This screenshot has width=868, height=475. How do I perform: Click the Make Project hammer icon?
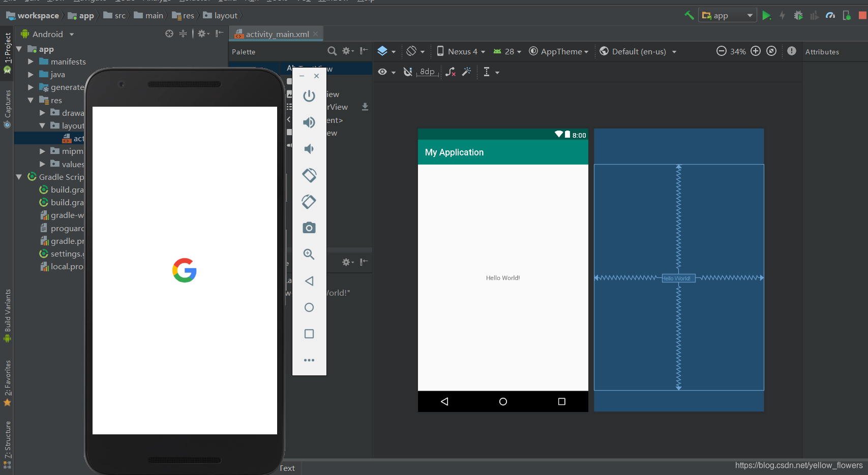click(x=689, y=15)
